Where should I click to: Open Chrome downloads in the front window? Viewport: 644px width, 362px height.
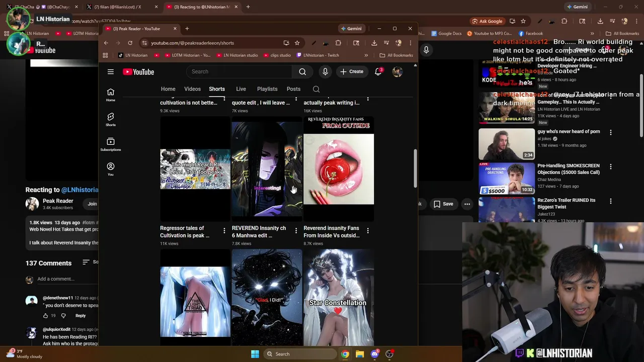click(374, 43)
